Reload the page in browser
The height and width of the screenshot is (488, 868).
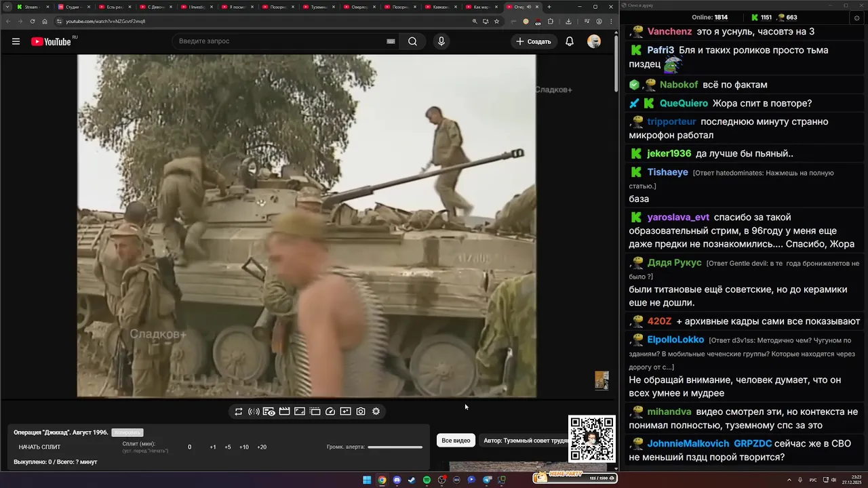(32, 21)
